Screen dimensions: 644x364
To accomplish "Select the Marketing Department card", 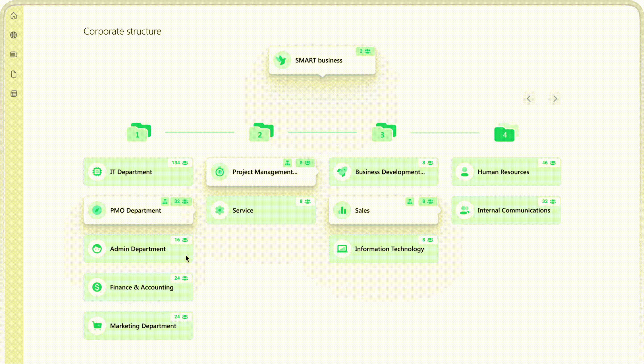I will click(138, 326).
